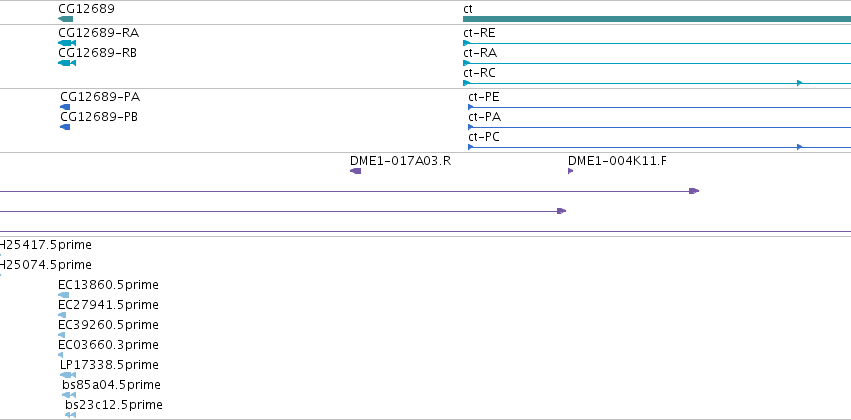Select the ct-RA transcript line
Screen dimensions: 851x420
tap(657, 63)
